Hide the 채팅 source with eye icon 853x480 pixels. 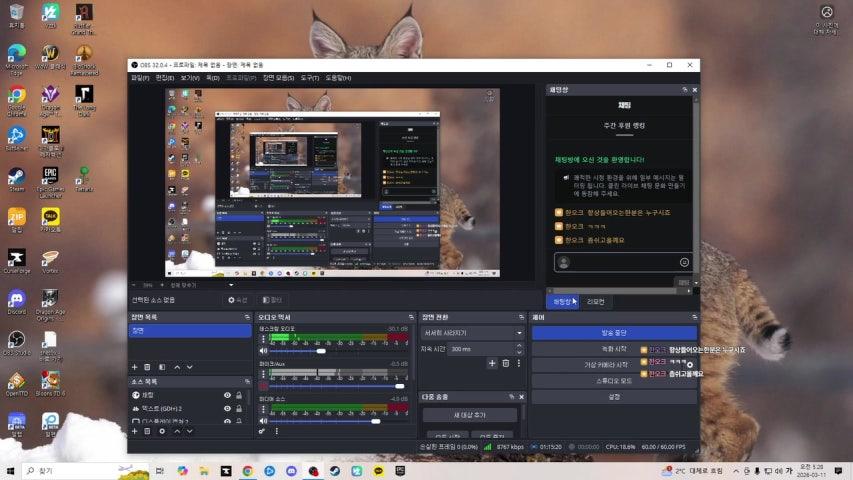click(227, 395)
